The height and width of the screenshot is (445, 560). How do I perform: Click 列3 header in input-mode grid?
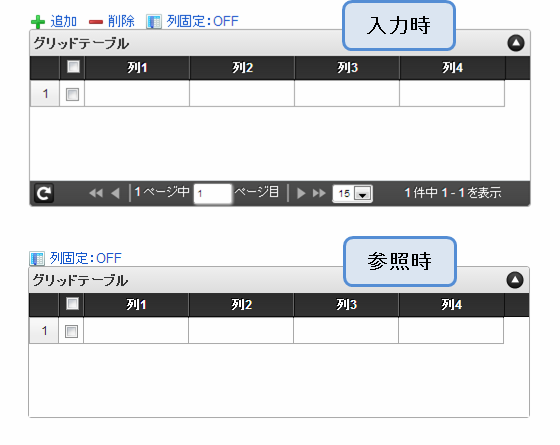(347, 68)
